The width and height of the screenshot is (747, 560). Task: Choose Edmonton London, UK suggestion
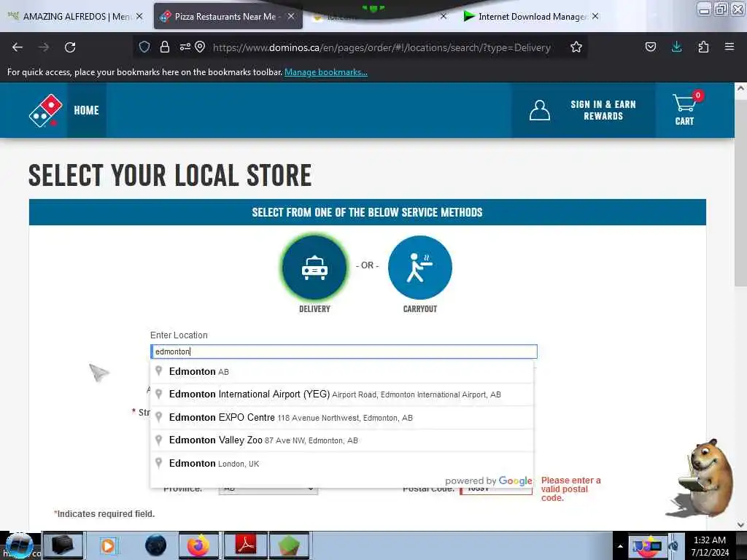pos(342,463)
